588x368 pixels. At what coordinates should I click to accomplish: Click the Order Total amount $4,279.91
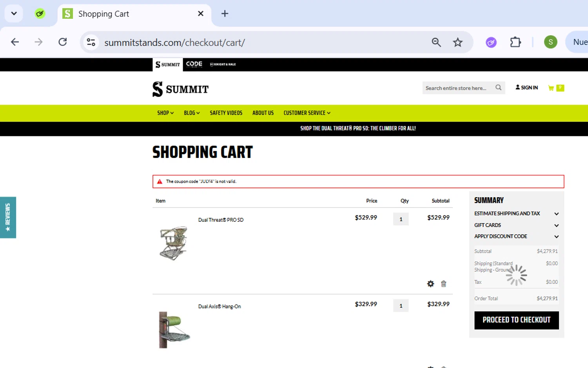pyautogui.click(x=547, y=299)
